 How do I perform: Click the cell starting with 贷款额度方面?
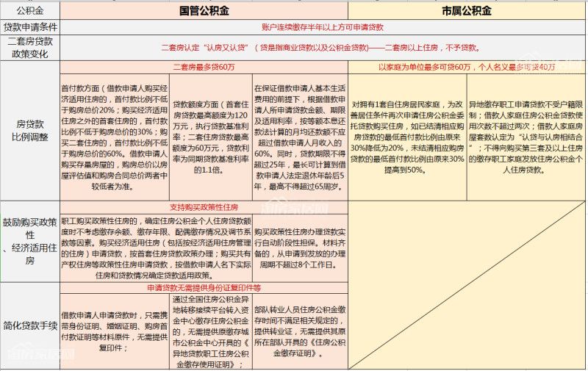point(211,137)
